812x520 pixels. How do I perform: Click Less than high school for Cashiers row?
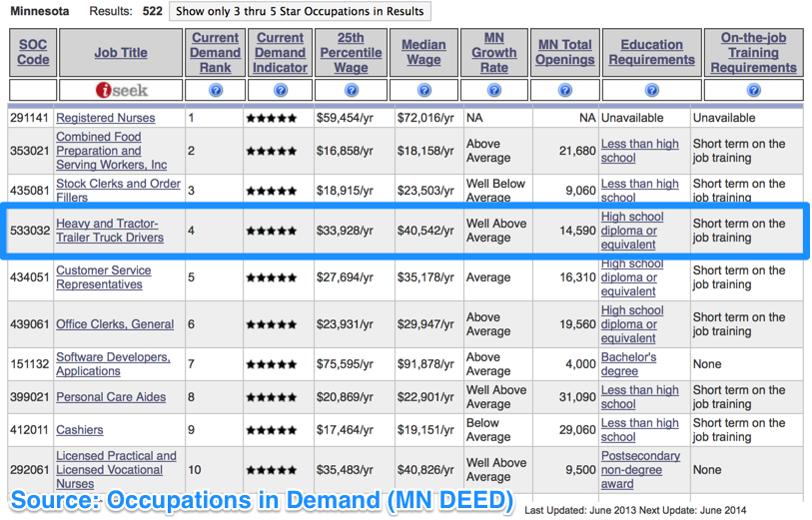coord(639,430)
